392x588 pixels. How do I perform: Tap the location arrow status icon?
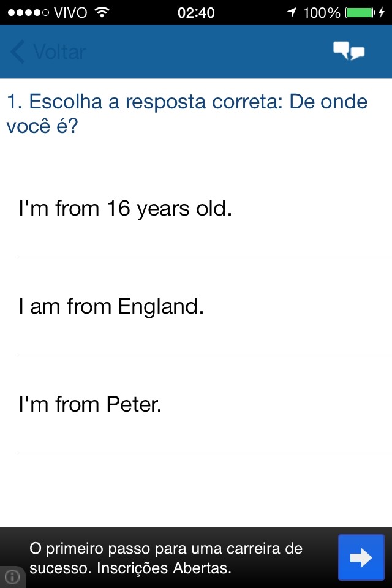pos(291,12)
